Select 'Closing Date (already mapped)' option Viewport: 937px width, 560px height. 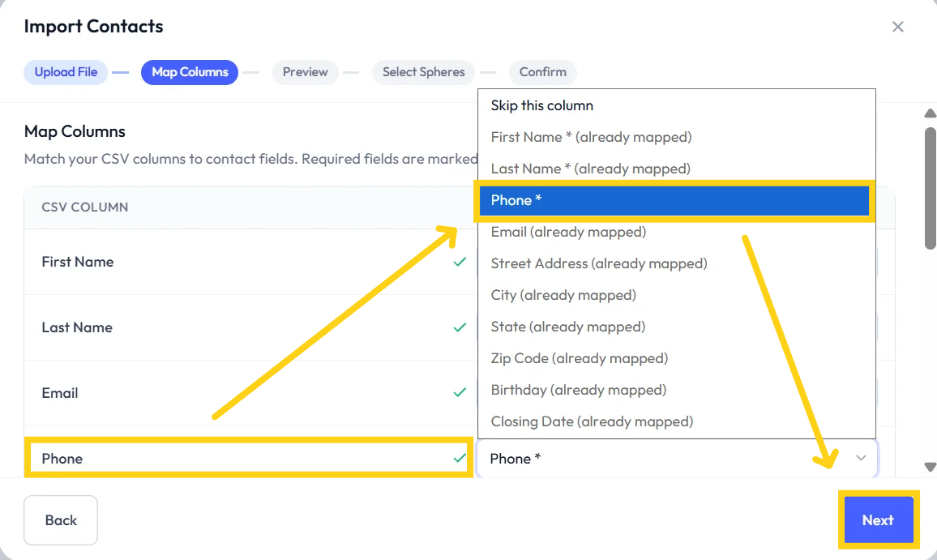[592, 421]
